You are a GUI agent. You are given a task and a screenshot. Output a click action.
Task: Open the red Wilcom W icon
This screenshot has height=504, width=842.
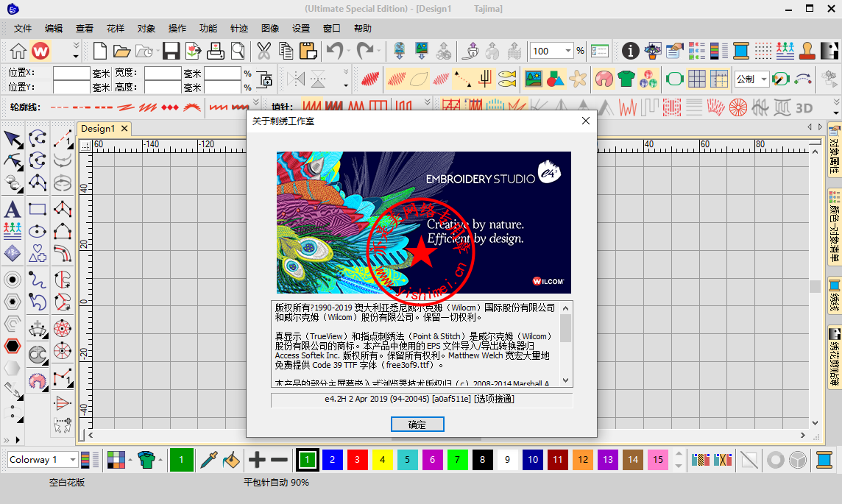point(40,51)
